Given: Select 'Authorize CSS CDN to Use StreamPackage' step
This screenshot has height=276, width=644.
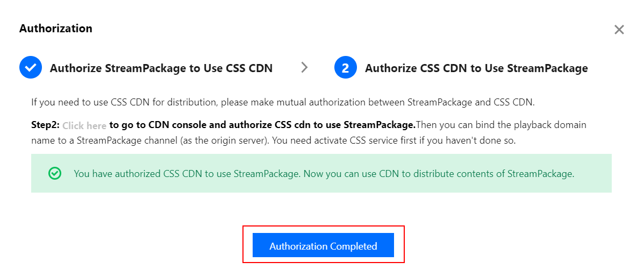Looking at the screenshot, I should (476, 68).
